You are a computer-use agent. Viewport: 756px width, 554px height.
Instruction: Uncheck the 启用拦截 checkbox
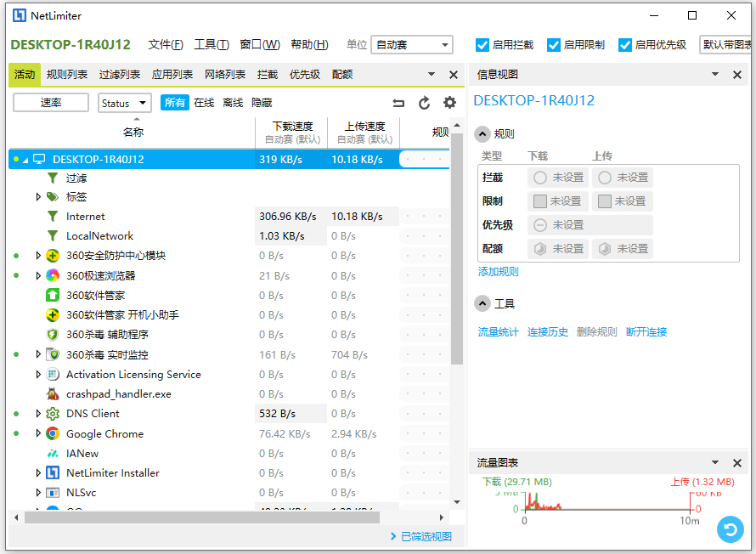(482, 45)
